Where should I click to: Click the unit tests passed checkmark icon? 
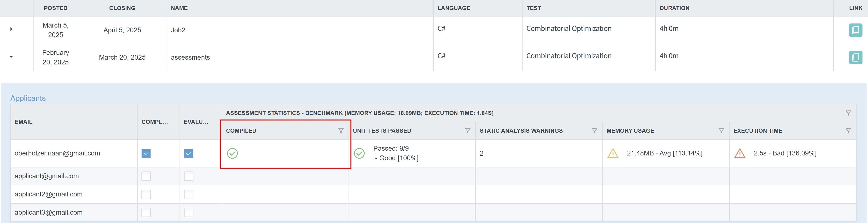[x=359, y=153]
